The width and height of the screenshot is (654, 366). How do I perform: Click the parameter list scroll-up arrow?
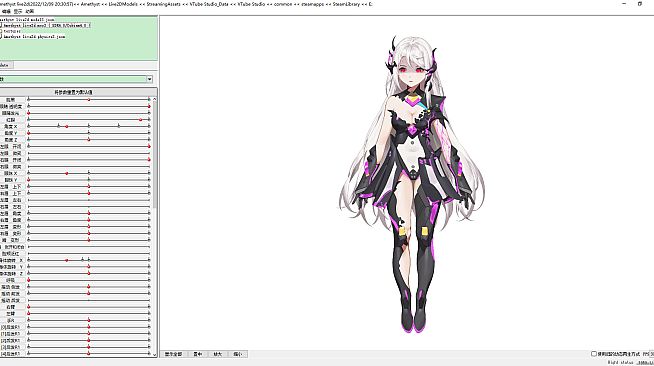point(154,99)
